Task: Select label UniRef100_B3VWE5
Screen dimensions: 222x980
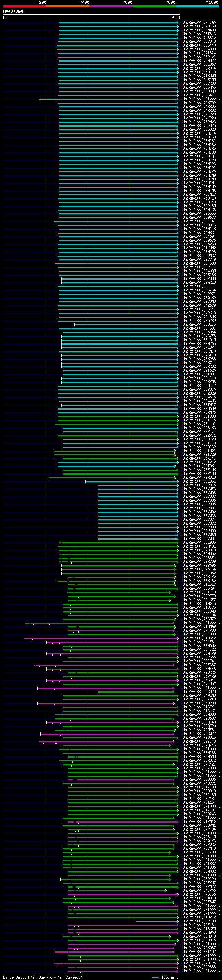Action: pos(199,485)
